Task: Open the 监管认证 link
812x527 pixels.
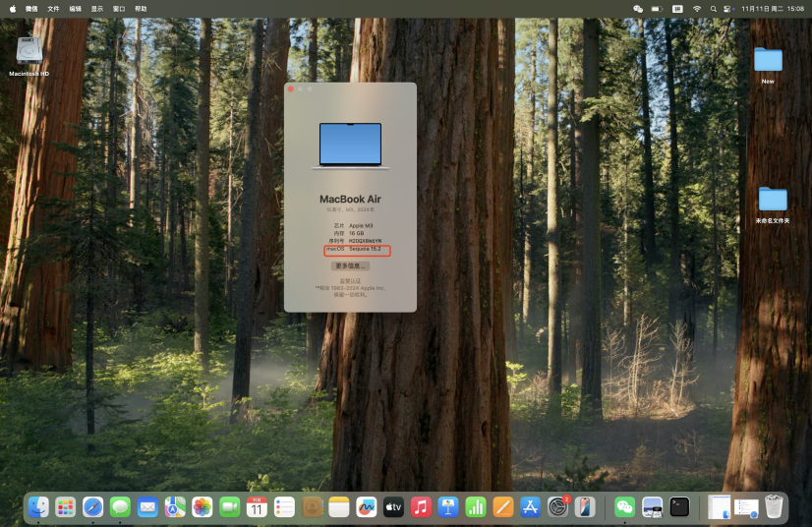Action: 350,281
